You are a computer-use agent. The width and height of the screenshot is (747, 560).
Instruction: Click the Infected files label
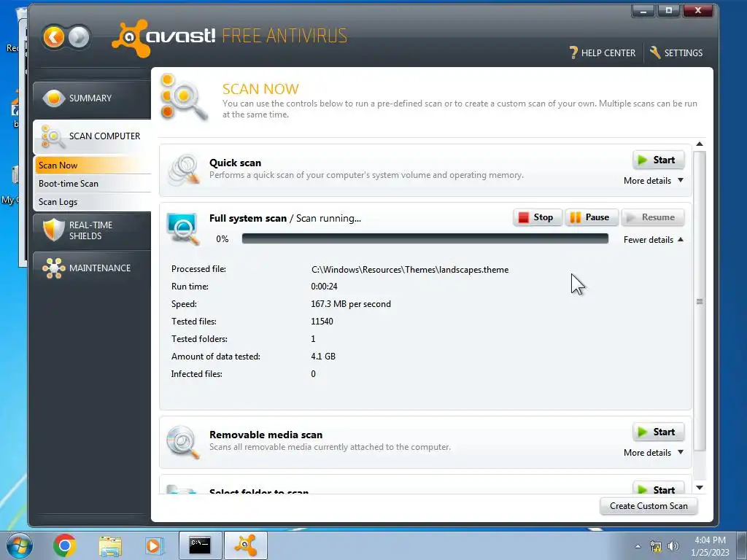[197, 374]
